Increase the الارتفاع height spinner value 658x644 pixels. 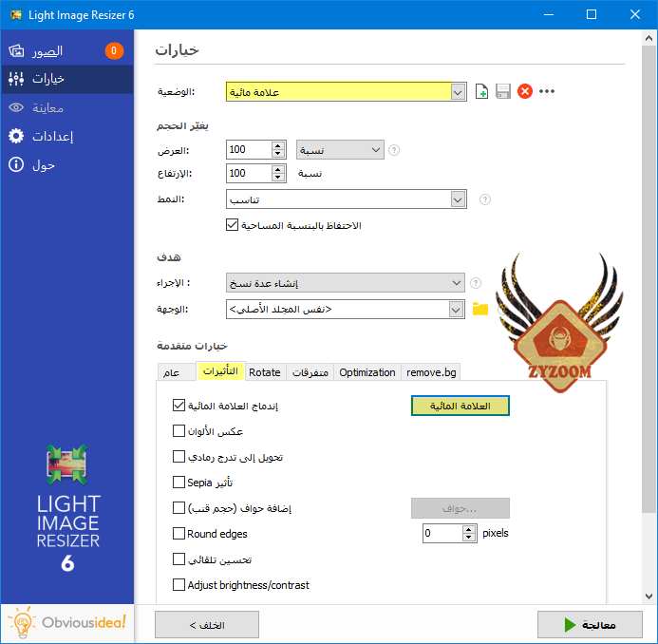(x=278, y=170)
